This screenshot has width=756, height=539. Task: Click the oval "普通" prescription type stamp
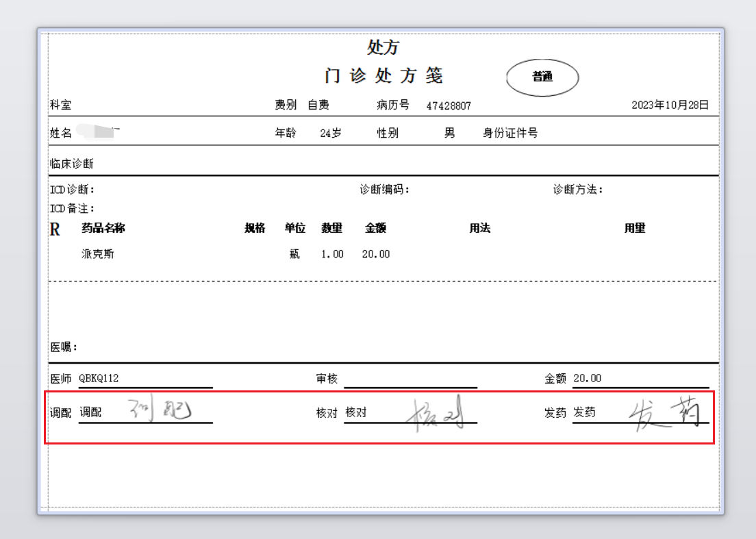[542, 77]
